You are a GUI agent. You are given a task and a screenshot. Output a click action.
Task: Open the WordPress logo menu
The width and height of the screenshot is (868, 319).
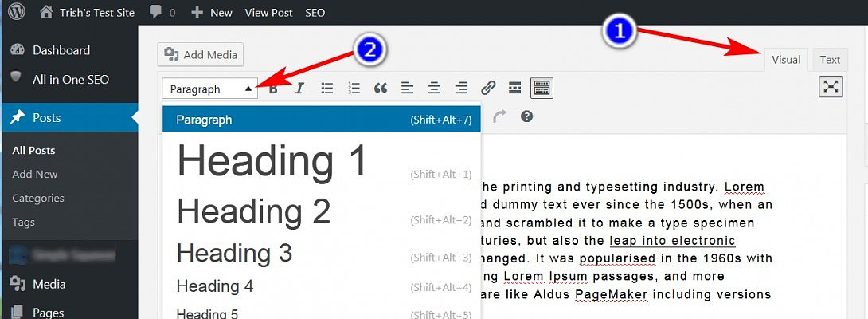click(x=18, y=12)
